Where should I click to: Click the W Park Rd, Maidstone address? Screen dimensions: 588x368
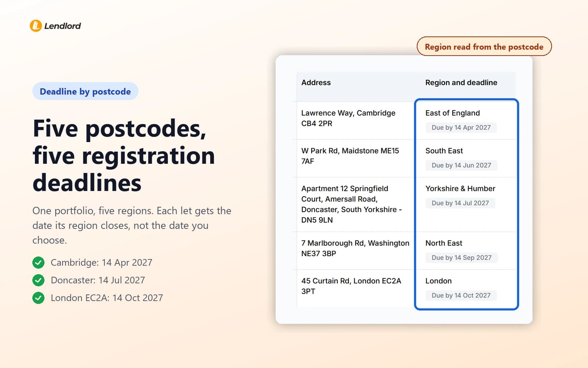pos(350,156)
